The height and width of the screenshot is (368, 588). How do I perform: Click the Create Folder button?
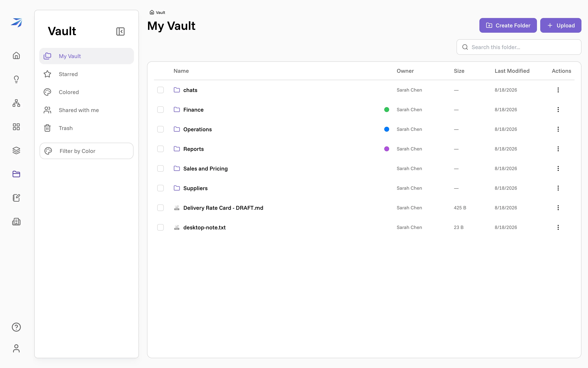[508, 25]
